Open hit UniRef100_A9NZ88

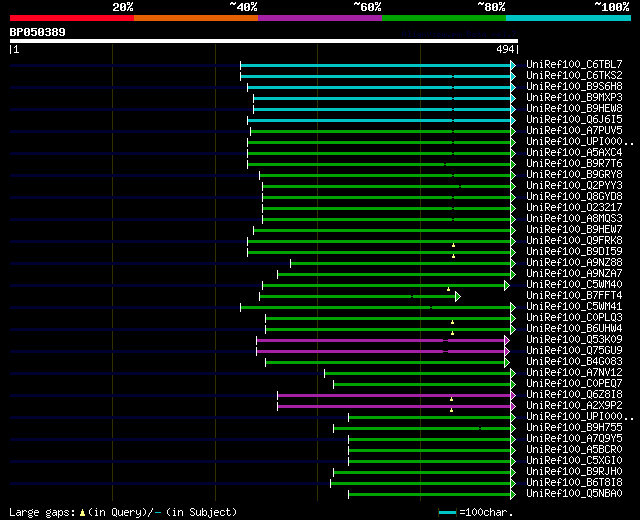pos(574,262)
